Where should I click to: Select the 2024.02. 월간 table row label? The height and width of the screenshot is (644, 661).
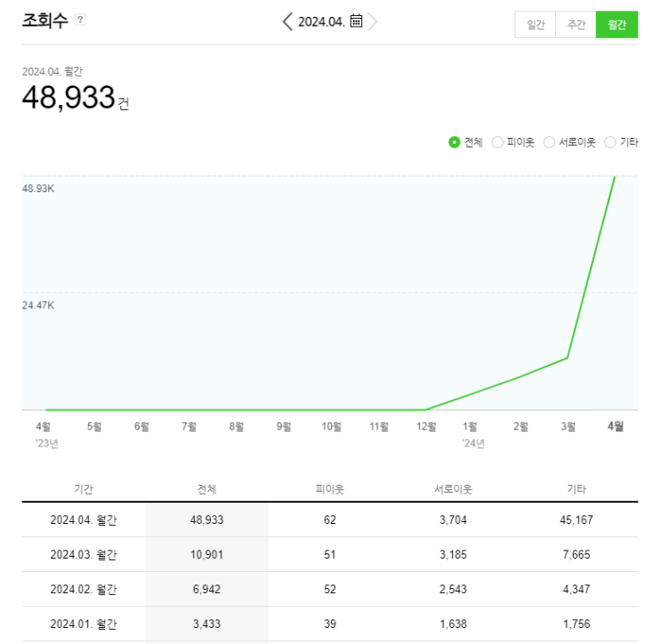click(x=84, y=589)
